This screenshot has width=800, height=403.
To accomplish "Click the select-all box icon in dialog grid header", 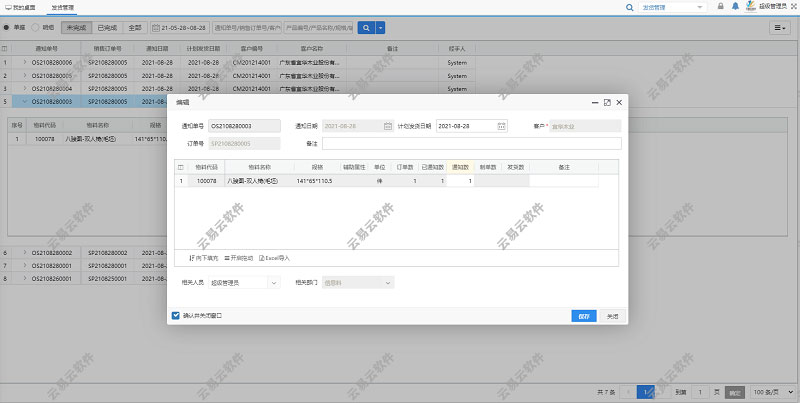I will click(181, 167).
